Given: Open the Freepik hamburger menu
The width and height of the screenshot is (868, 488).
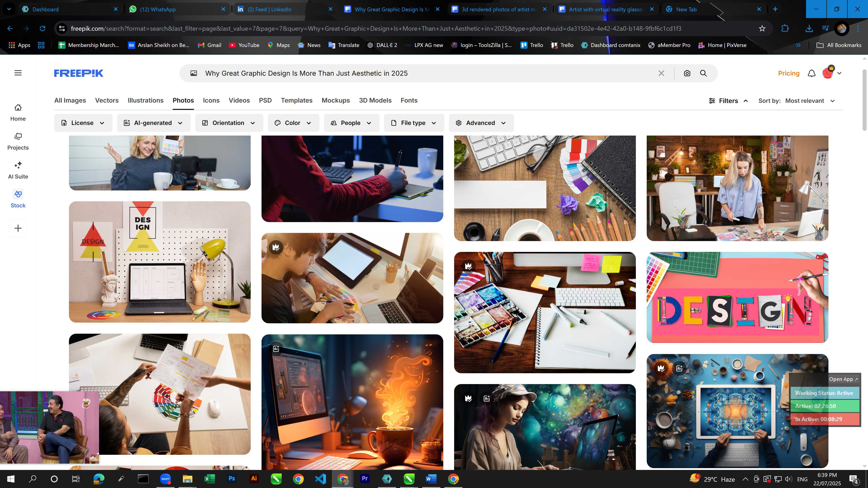Looking at the screenshot, I should 18,73.
